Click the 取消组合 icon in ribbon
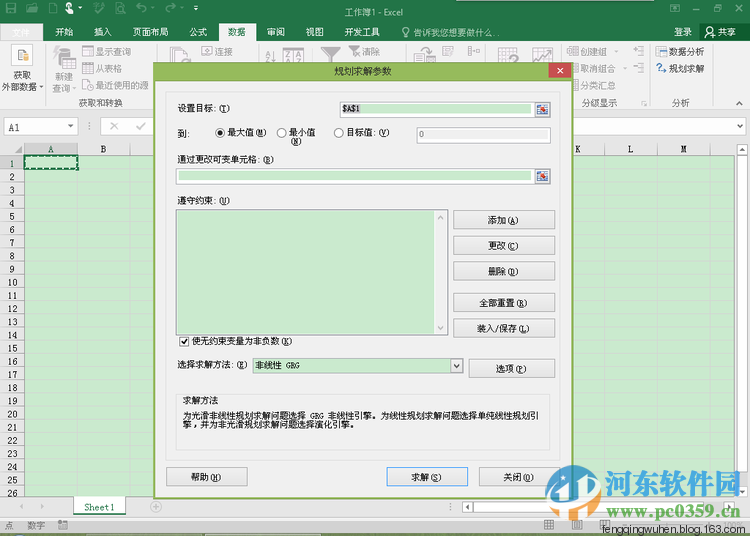Viewport: 750px width, 536px height. coord(576,68)
